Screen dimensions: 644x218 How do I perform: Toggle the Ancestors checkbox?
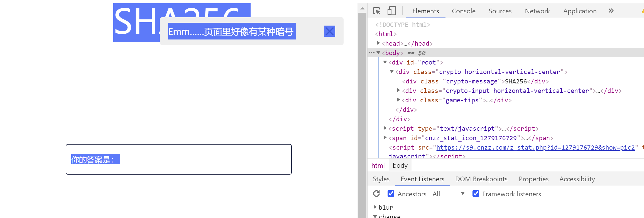391,194
